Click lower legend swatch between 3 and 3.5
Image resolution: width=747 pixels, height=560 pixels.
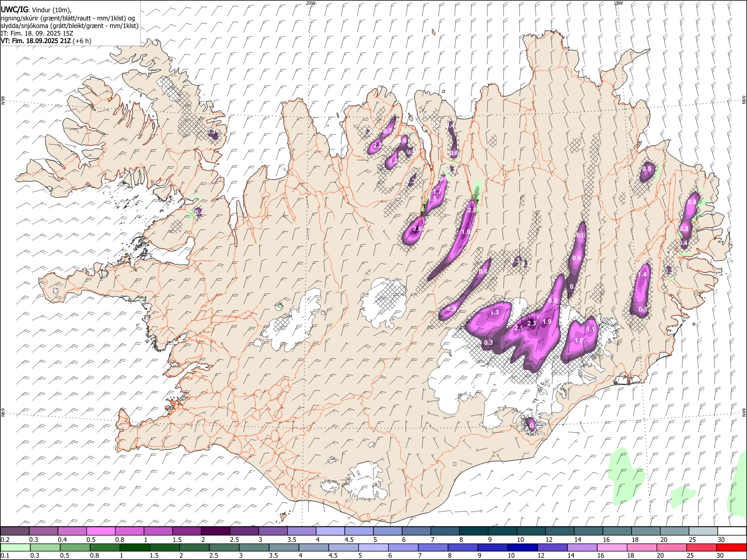click(254, 547)
